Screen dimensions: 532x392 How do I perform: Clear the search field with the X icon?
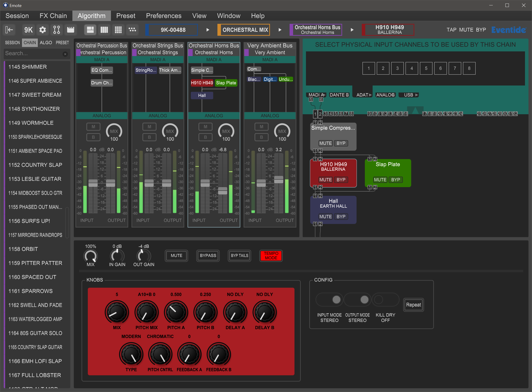65,54
